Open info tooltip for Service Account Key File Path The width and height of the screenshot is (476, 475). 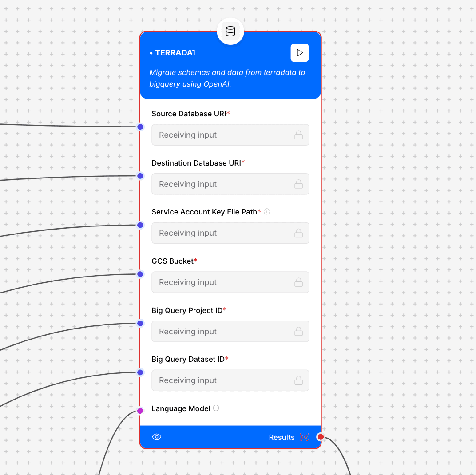pyautogui.click(x=267, y=212)
